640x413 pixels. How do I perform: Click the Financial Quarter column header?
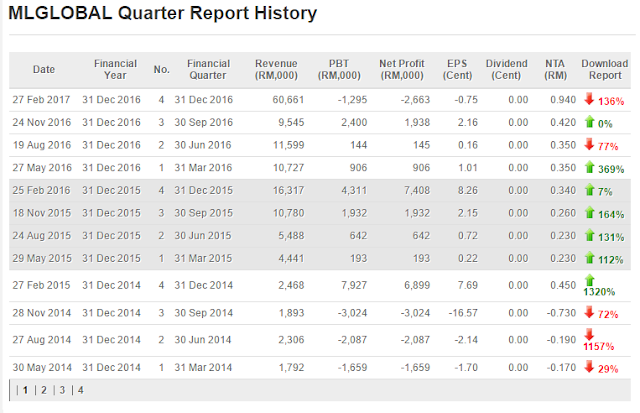208,69
